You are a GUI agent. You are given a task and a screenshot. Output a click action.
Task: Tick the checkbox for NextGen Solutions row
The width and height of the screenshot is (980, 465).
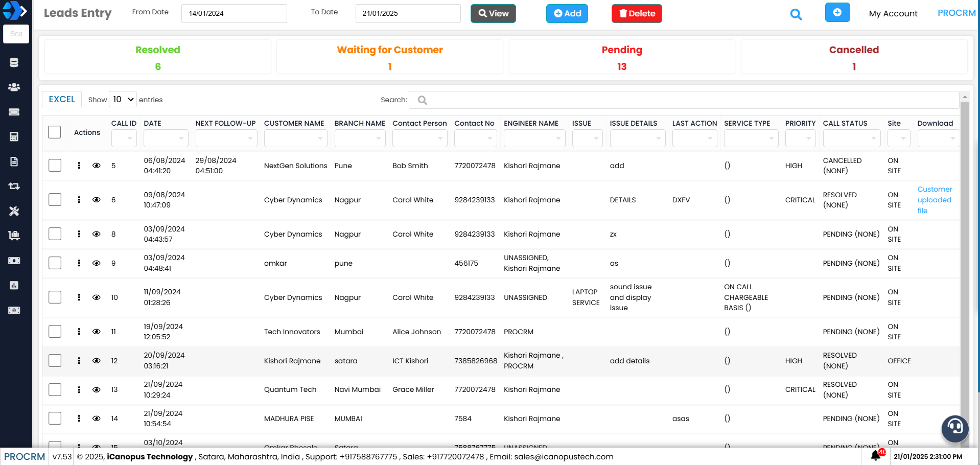(x=55, y=166)
